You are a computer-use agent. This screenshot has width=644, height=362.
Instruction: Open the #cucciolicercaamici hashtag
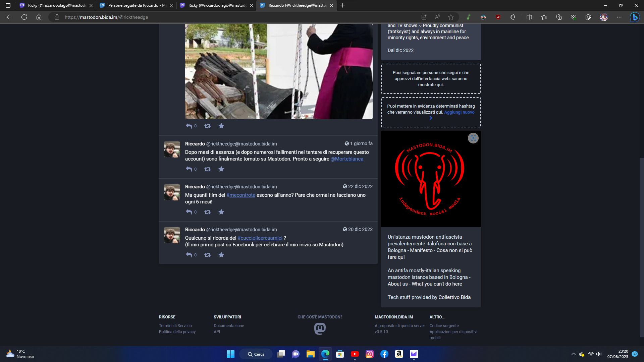(x=260, y=238)
